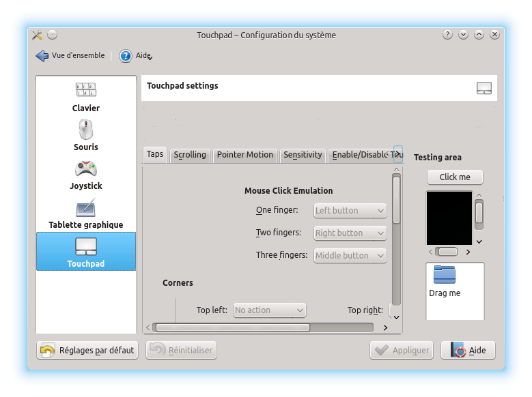
Task: Click the Corners section heading
Action: tap(178, 283)
